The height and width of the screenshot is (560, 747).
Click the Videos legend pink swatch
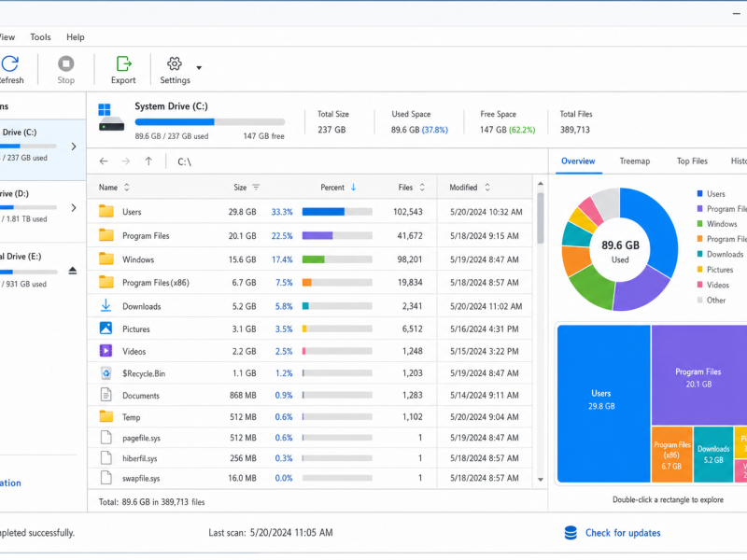click(x=699, y=285)
